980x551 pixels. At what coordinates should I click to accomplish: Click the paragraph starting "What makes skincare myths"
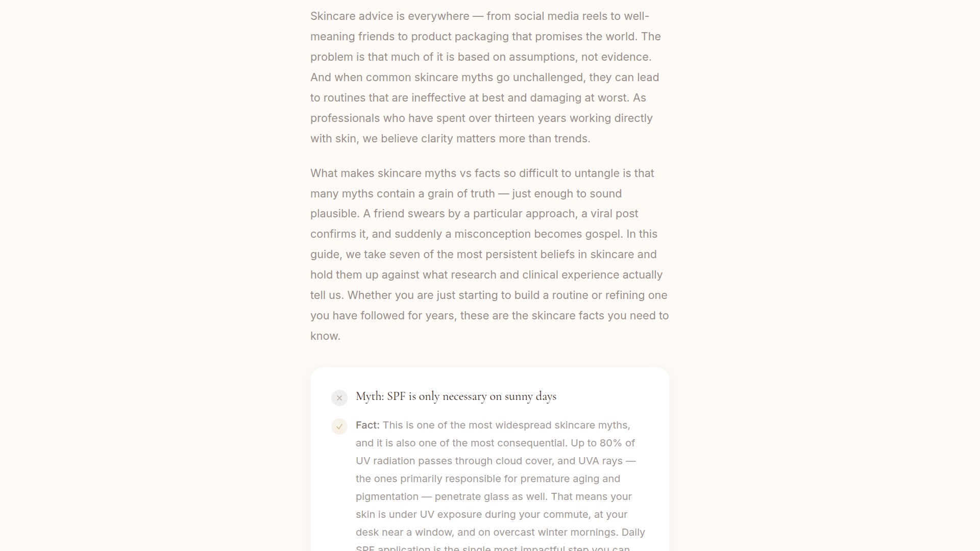click(x=482, y=173)
